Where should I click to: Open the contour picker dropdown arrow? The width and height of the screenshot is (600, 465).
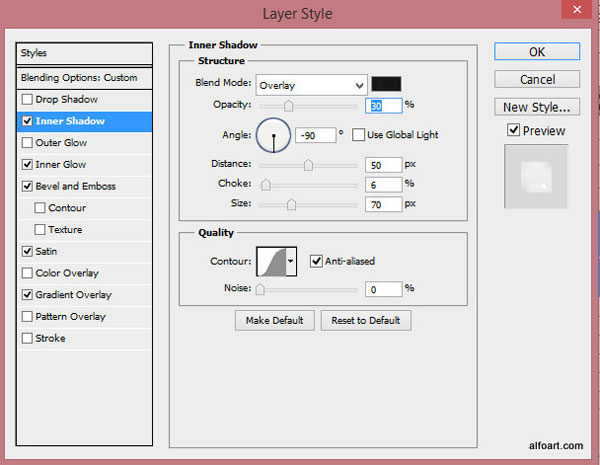pyautogui.click(x=291, y=261)
